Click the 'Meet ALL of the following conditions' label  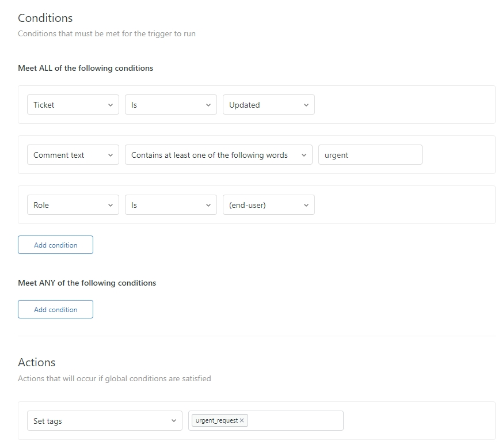(85, 68)
